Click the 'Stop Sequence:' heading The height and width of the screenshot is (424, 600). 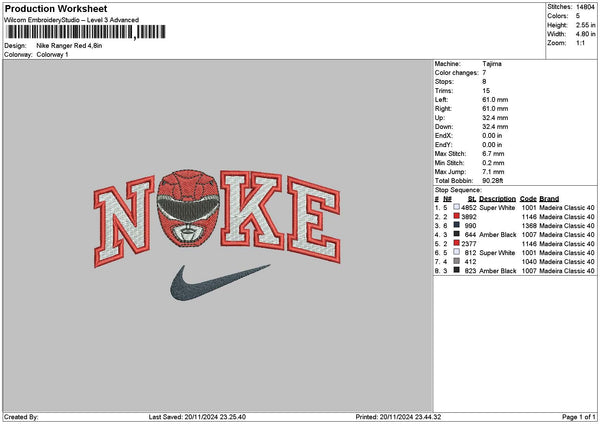click(x=458, y=190)
